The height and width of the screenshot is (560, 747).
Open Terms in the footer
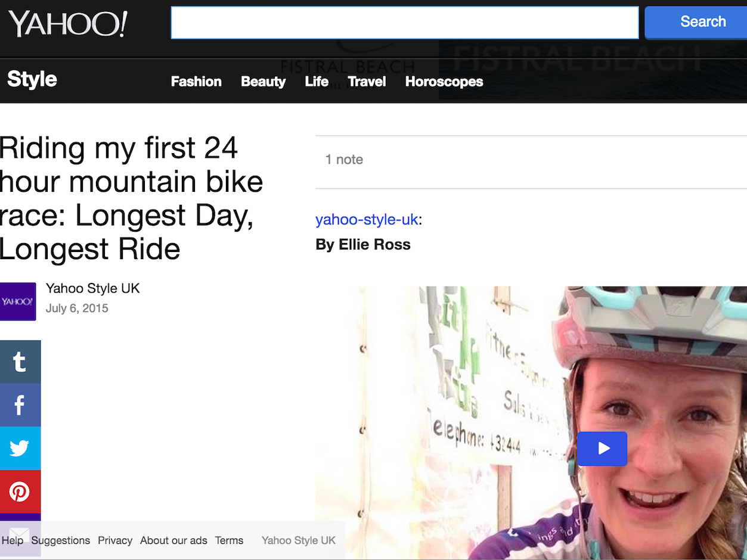click(229, 540)
